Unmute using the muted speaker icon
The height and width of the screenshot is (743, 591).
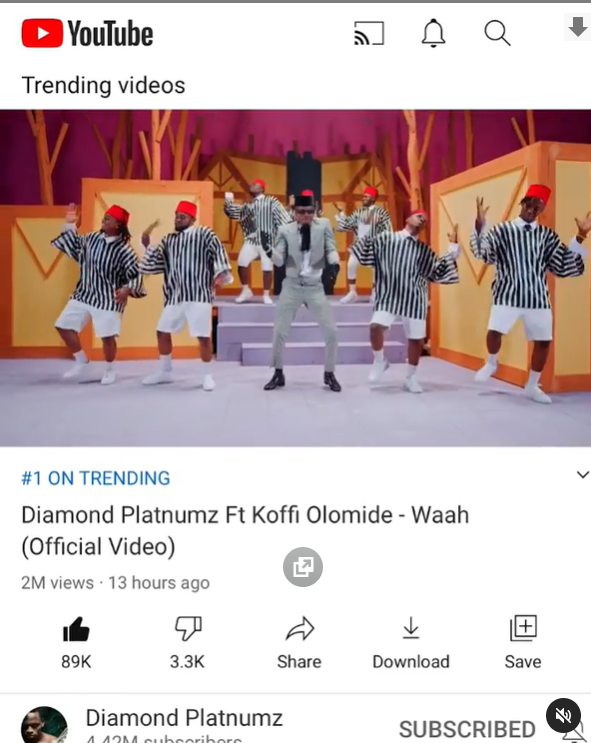[563, 715]
